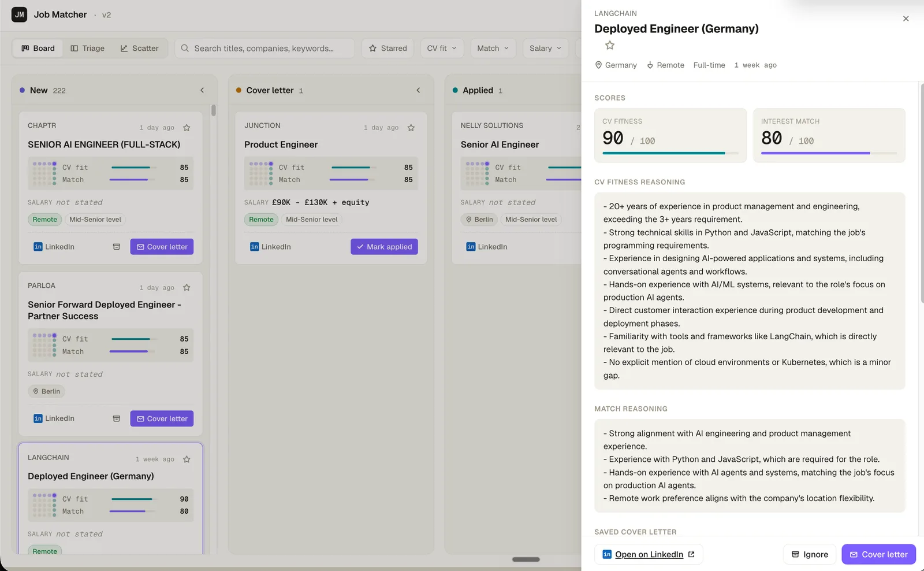Star the job in the detail panel header
924x571 pixels.
click(610, 45)
